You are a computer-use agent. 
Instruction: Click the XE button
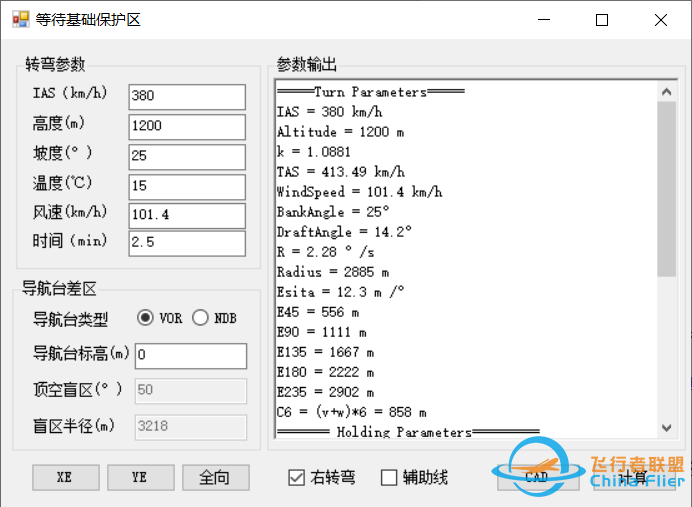click(x=66, y=477)
